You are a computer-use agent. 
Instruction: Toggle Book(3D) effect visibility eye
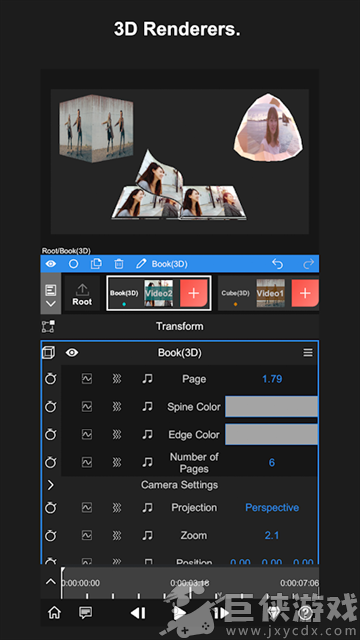point(72,353)
